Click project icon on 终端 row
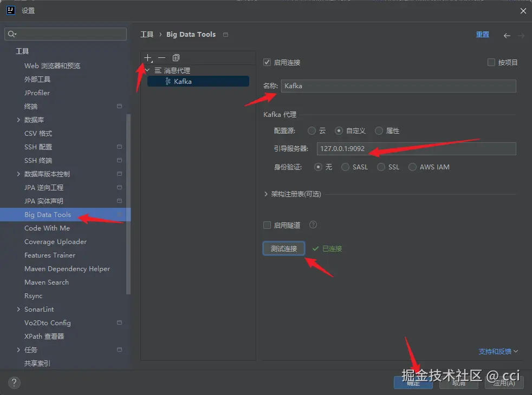 point(119,106)
